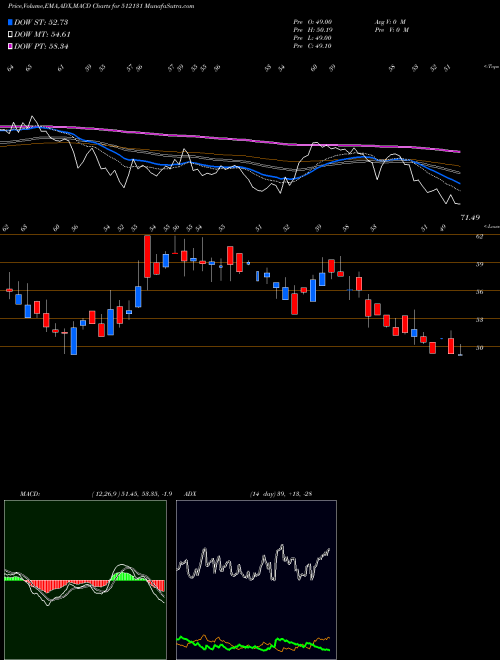500x660 pixels.
Task: Click the 'Avg V: 0 M' volume text
Action: (x=390, y=21)
